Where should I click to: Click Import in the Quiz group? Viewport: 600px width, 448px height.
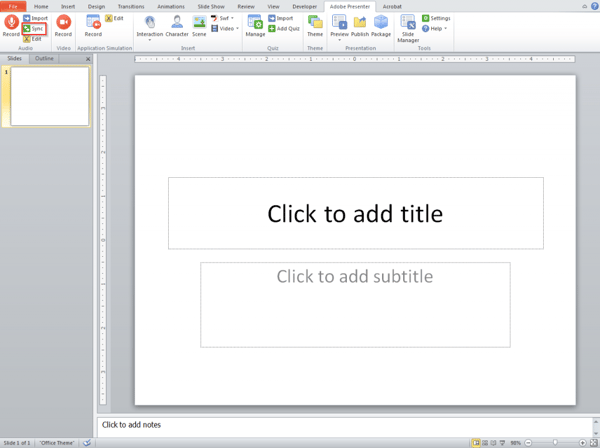pos(280,18)
